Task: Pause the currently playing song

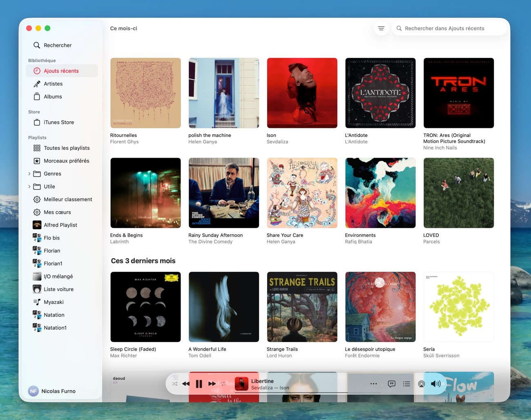Action: (199, 384)
